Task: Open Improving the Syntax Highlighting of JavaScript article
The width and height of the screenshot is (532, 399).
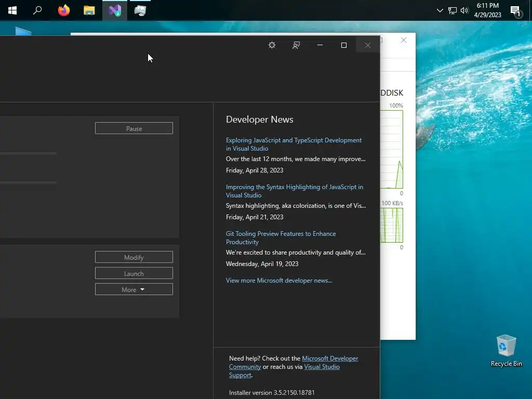Action: coord(295,191)
